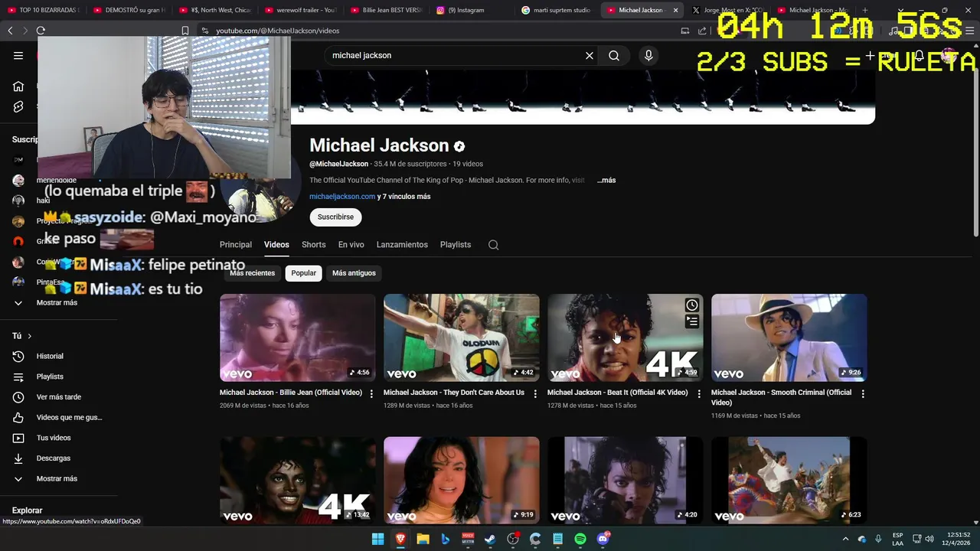This screenshot has height=551, width=980.
Task: Go back using the browser arrow
Action: tap(10, 31)
